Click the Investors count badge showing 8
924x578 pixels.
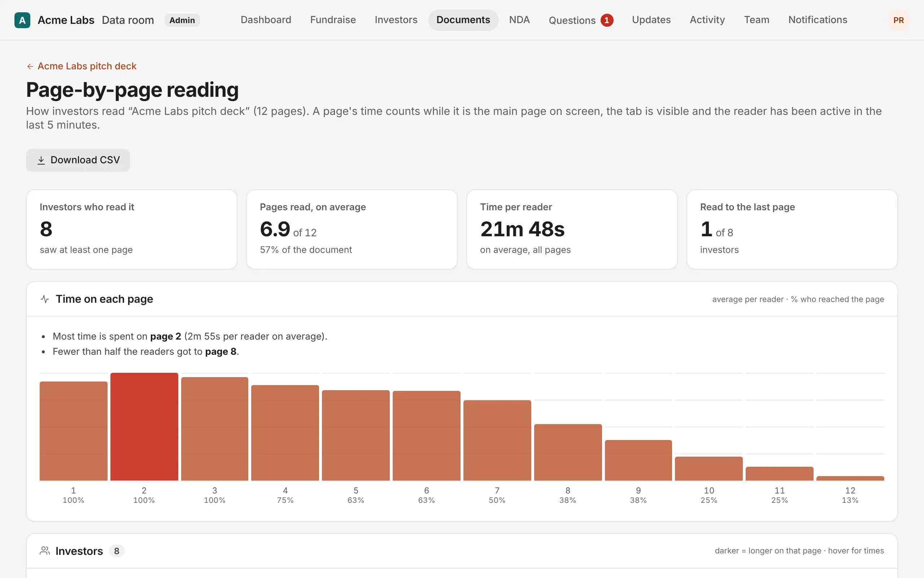click(x=117, y=551)
